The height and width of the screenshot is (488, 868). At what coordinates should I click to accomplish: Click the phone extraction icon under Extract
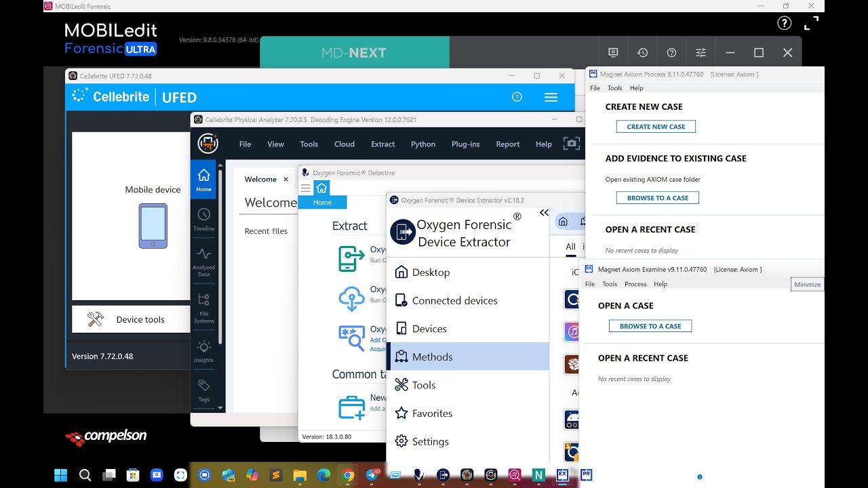[351, 258]
